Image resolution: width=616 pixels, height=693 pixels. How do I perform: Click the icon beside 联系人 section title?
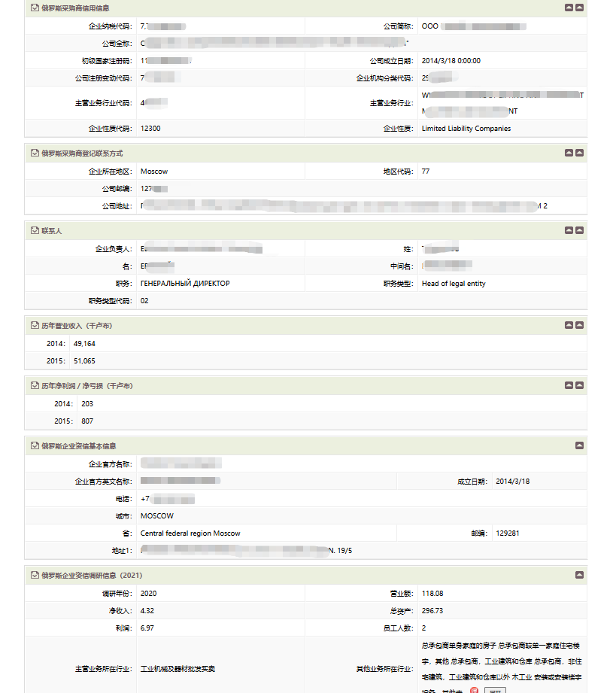(x=35, y=230)
